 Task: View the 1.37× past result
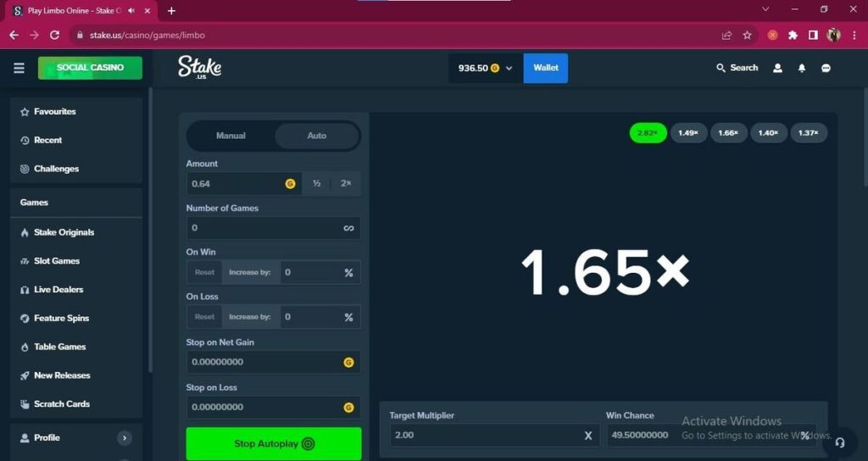809,133
